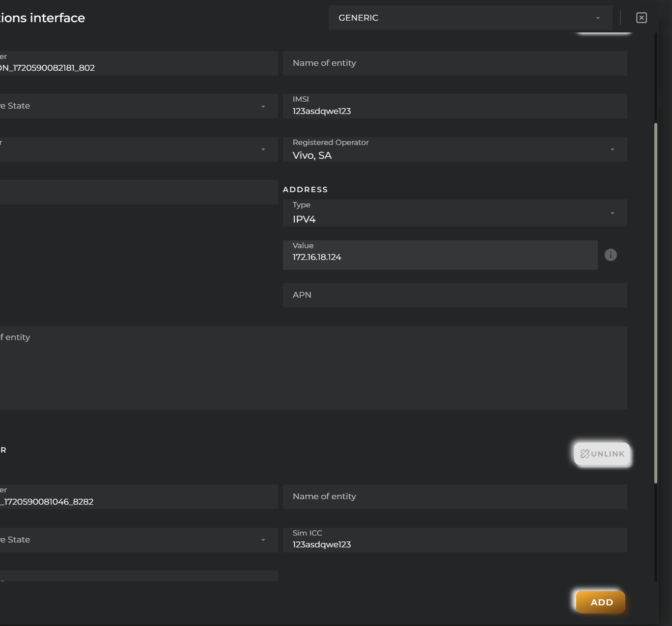Click the ADDRESS section heading
672x626 pixels.
click(x=305, y=190)
